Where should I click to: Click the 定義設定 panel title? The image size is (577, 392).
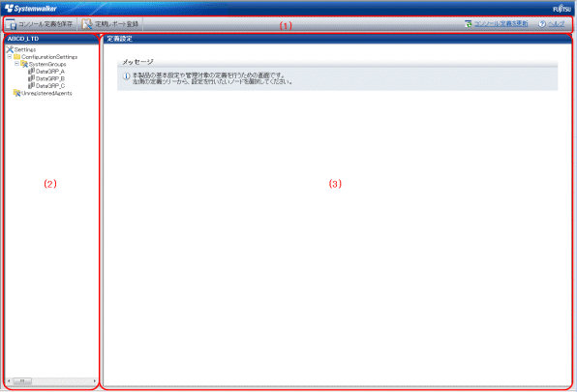120,39
